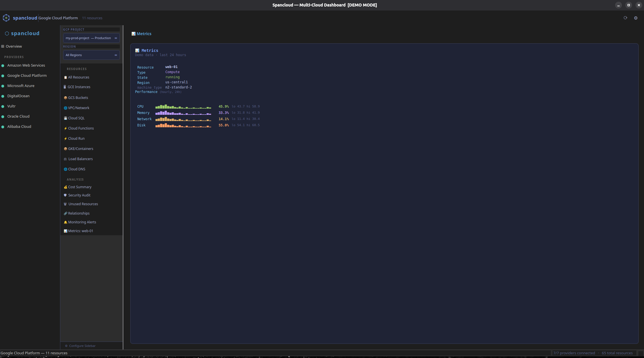Image resolution: width=644 pixels, height=358 pixels.
Task: Click the region value us-central1
Action: (x=176, y=82)
